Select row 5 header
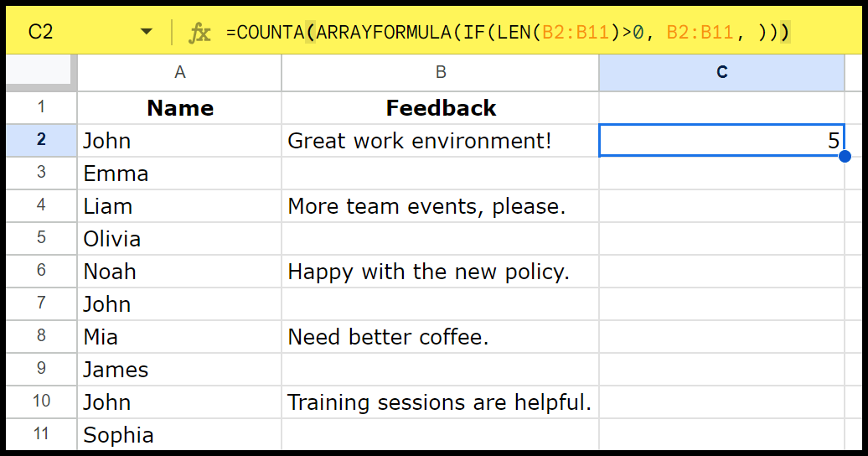Screen dimensions: 868x456 [41, 238]
